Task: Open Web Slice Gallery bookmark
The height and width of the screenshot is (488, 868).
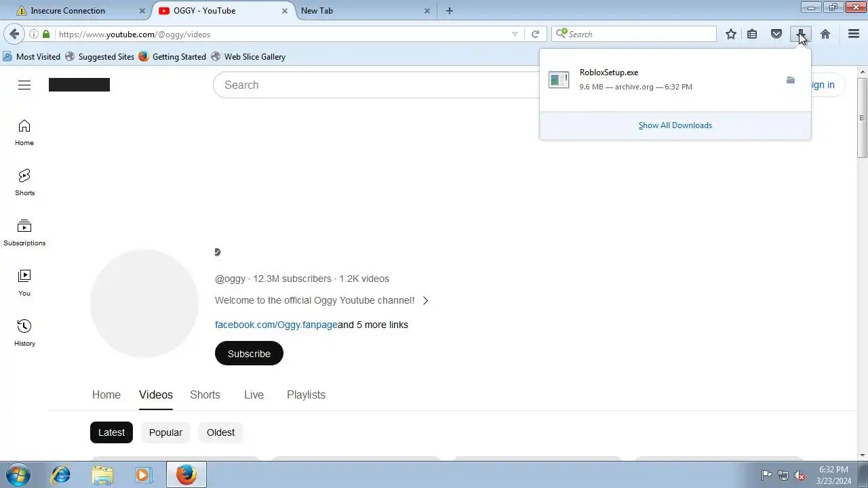Action: pyautogui.click(x=248, y=57)
